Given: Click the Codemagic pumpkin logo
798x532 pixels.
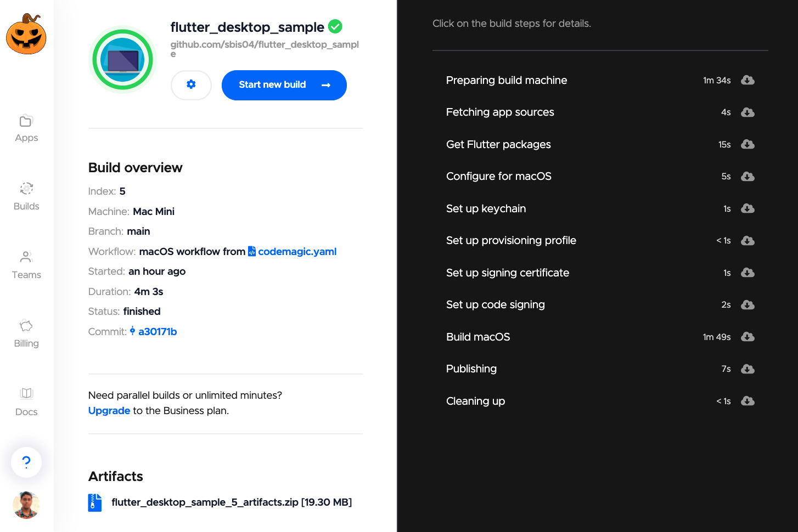Looking at the screenshot, I should [26, 34].
